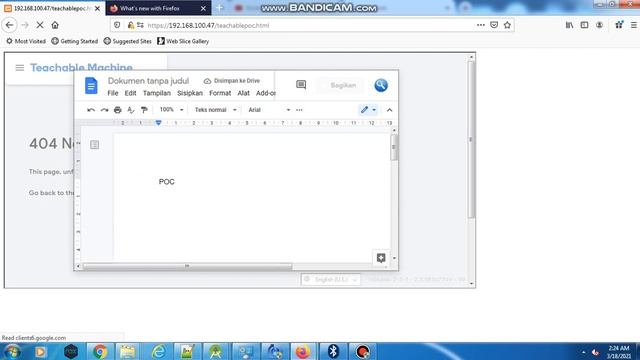Launch Chrome from the taskbar
640x360 pixels.
(100, 351)
